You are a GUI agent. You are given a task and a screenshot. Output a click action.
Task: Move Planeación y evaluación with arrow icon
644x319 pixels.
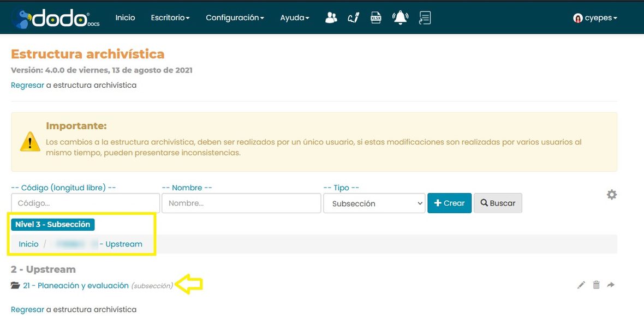tap(611, 285)
